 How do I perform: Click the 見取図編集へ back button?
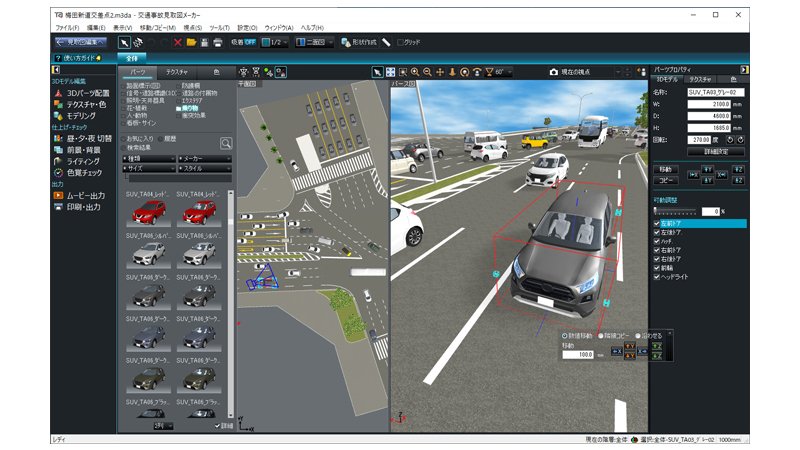click(x=81, y=43)
